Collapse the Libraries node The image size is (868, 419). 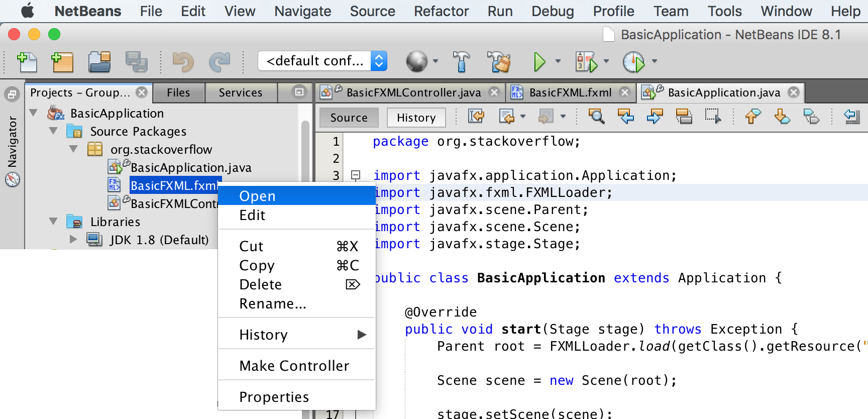54,222
